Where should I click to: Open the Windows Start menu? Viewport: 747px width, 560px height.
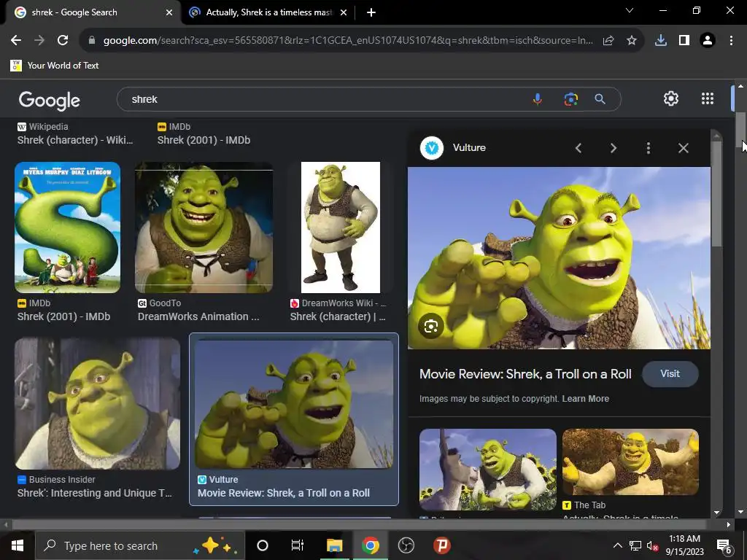tap(18, 545)
